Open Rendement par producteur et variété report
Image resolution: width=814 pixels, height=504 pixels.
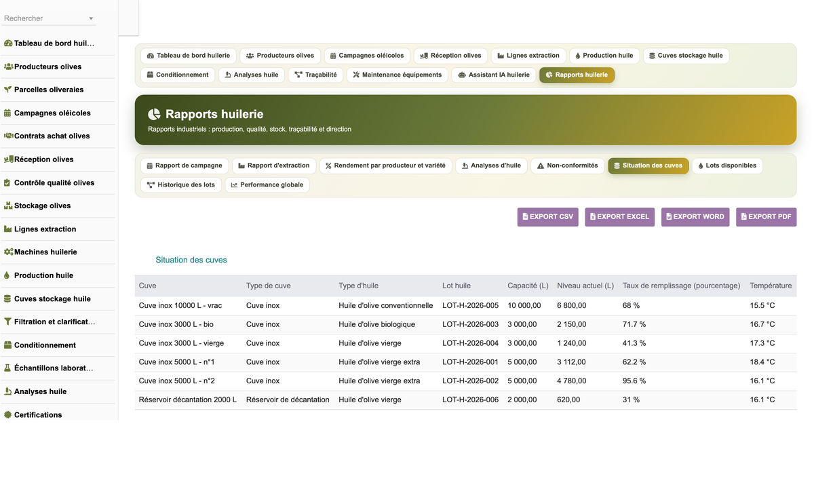386,166
